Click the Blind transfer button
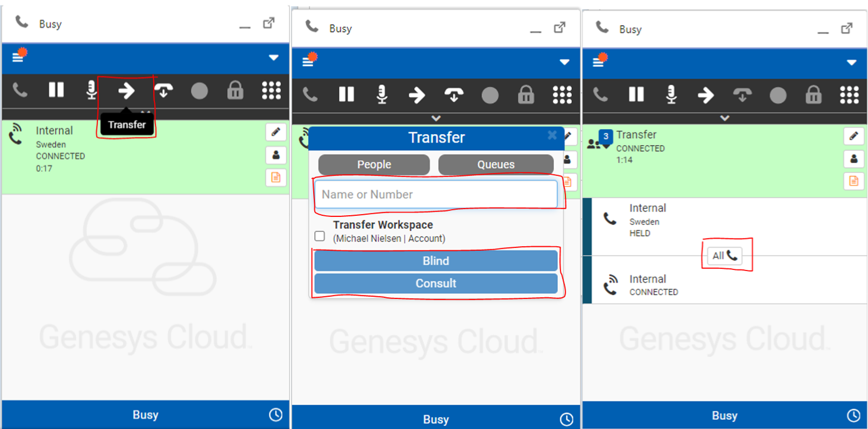Screen dimensions: 868x429 436,261
